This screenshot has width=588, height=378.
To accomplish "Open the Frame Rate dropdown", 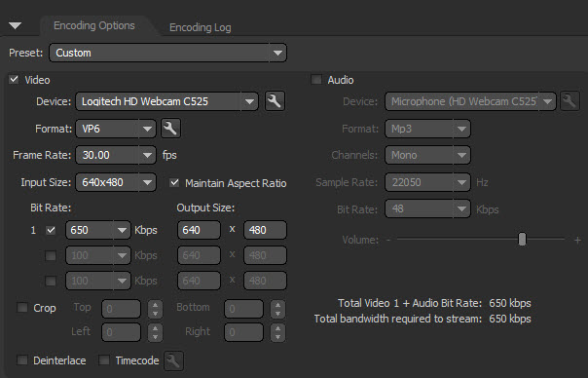I will point(116,155).
